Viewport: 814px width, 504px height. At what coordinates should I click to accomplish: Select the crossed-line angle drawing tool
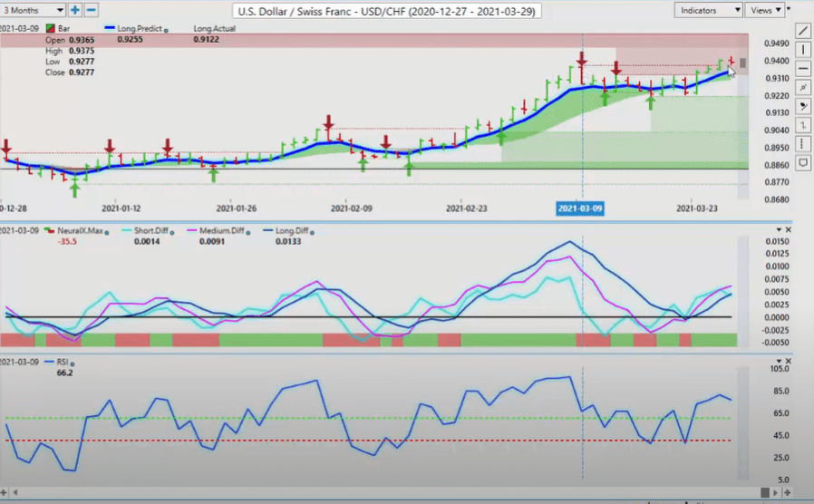[802, 87]
